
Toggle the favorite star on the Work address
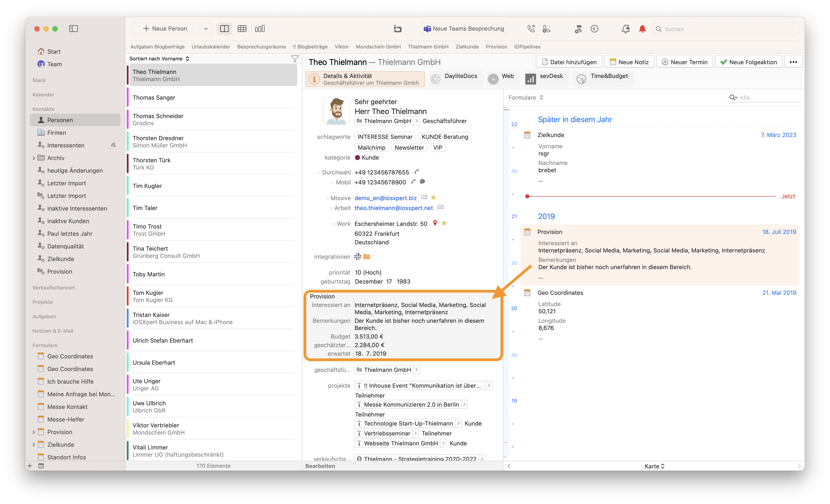[x=444, y=223]
